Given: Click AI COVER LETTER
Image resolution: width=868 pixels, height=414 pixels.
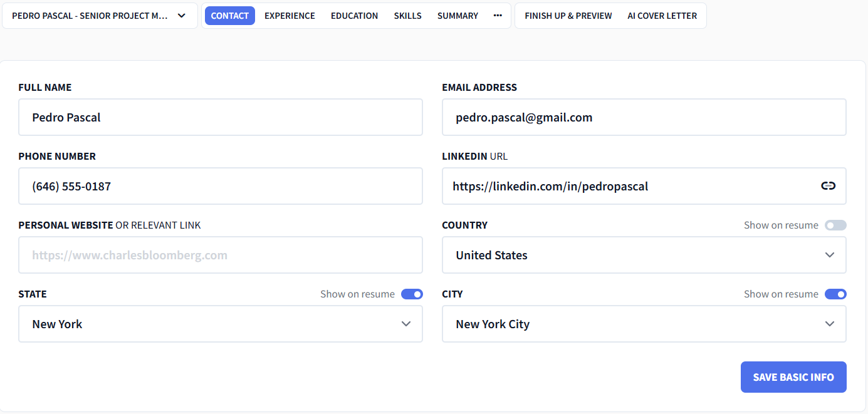Looking at the screenshot, I should 662,15.
